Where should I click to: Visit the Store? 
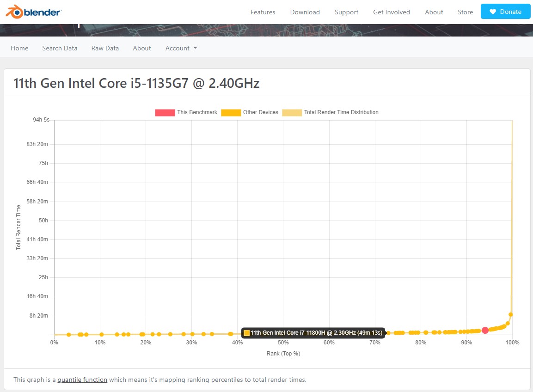[x=465, y=12]
